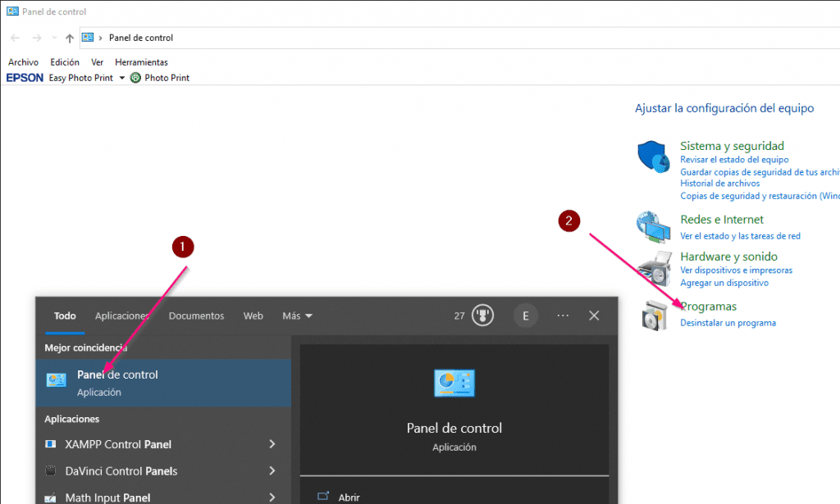Go back with the left arrow button
Screen dimensions: 840x504
coord(15,38)
